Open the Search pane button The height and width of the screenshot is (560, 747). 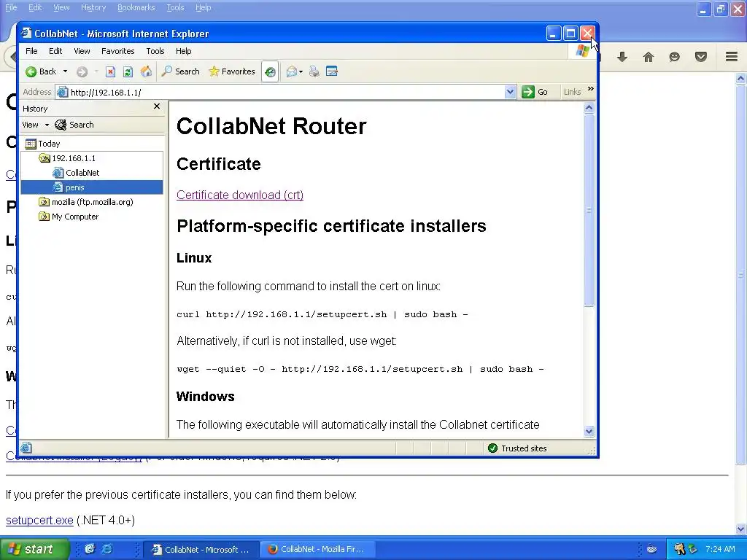click(x=181, y=71)
